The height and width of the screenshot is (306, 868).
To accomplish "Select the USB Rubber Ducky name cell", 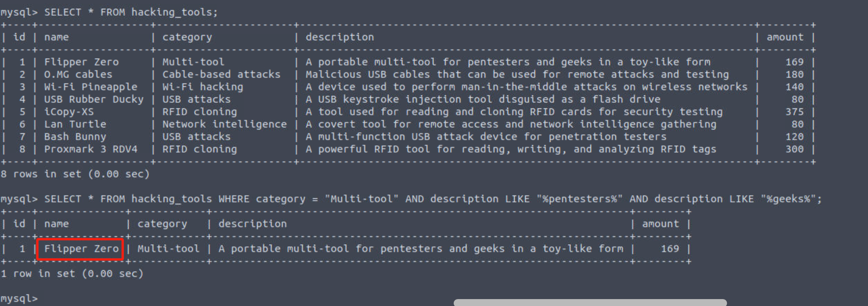I will (94, 100).
